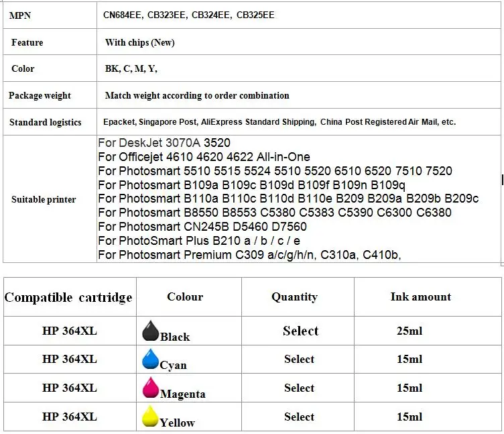
Task: Click the Photosmart B8550 B8553 line
Action: pyautogui.click(x=275, y=213)
